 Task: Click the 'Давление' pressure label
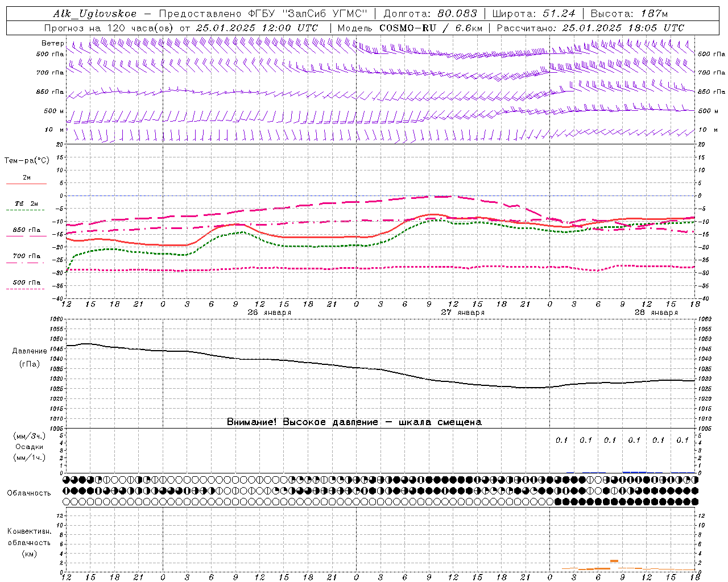click(x=30, y=351)
